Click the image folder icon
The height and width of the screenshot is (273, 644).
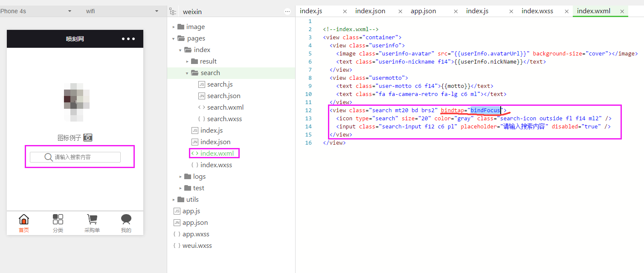181,26
